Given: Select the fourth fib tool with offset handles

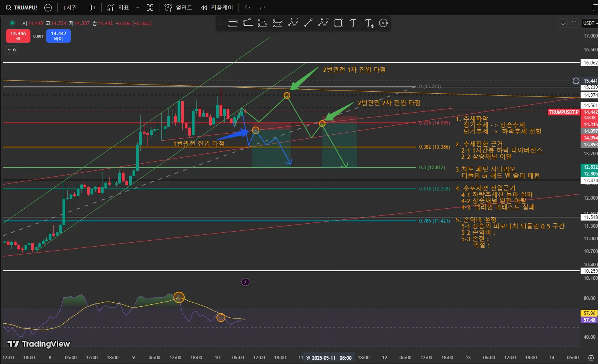Looking at the screenshot, I should pos(278,23).
